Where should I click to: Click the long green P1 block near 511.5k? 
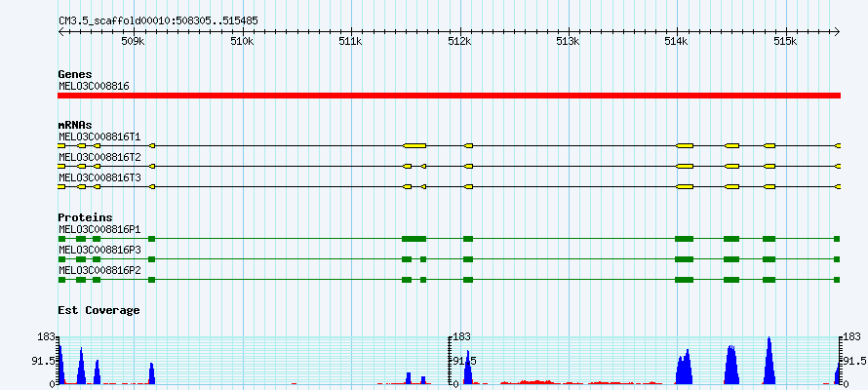(x=414, y=239)
